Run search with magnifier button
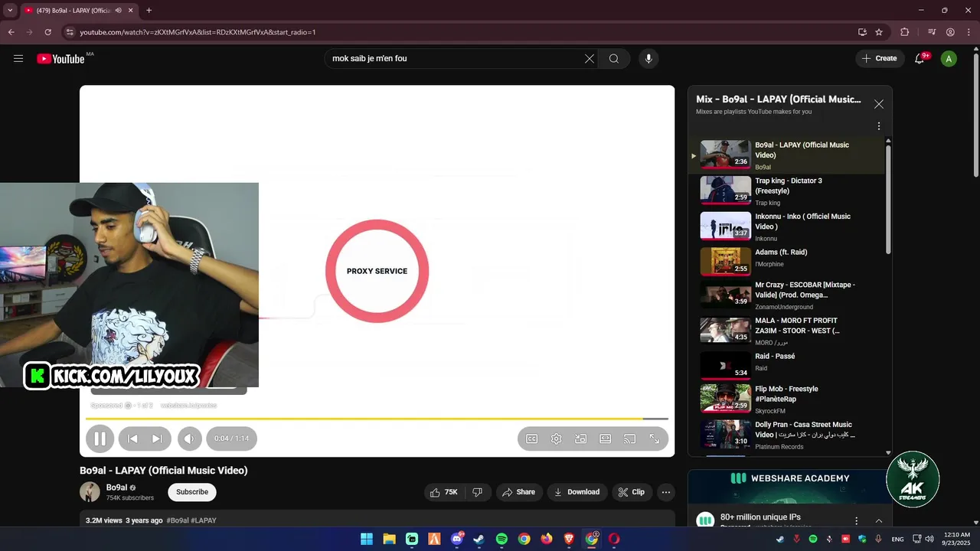980x551 pixels. [x=614, y=58]
